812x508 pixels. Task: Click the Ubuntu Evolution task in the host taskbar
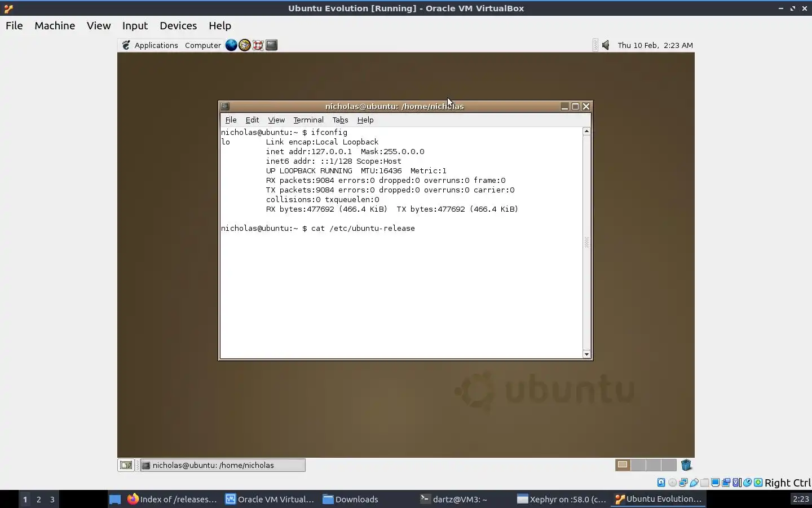pyautogui.click(x=658, y=499)
